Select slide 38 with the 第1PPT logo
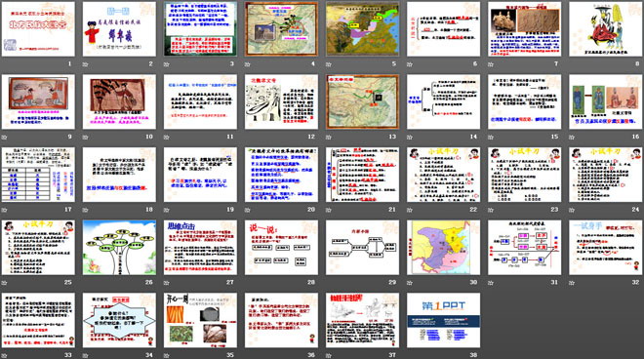 pyautogui.click(x=443, y=320)
